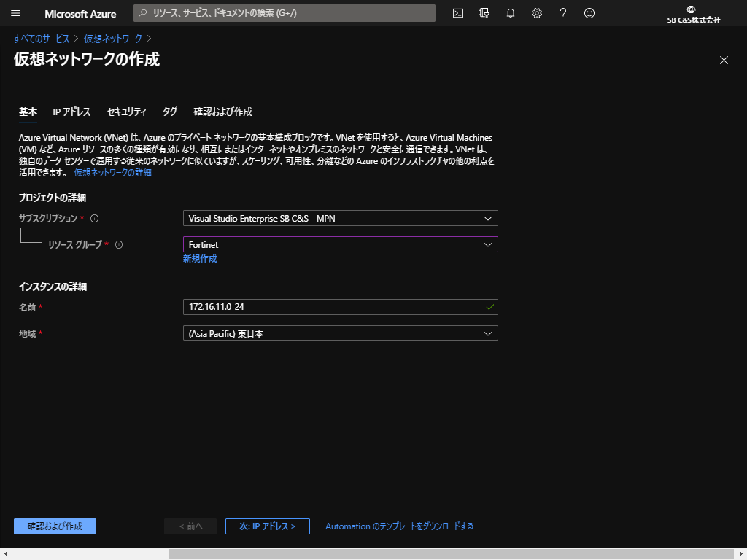Open the help question mark menu
747x560 pixels.
point(562,13)
